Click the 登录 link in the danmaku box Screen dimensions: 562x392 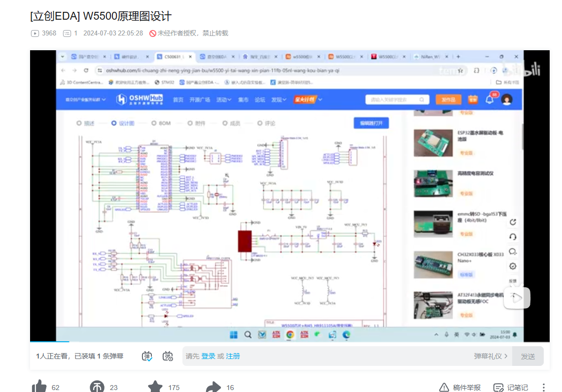[208, 356]
